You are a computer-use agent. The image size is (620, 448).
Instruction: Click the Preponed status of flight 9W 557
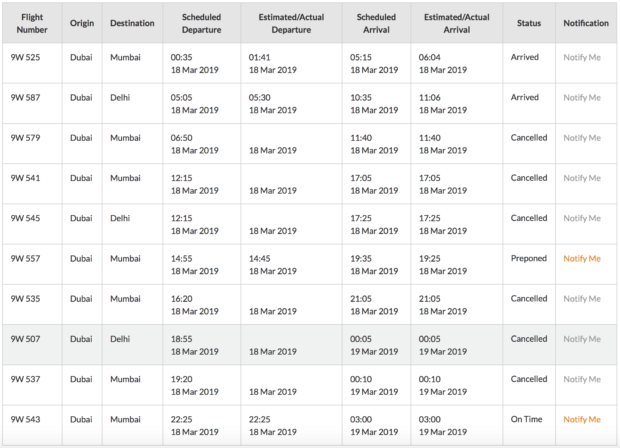pyautogui.click(x=529, y=258)
